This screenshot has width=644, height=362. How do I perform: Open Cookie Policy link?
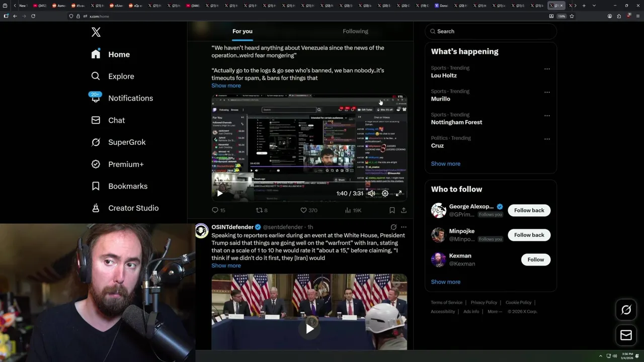point(518,303)
